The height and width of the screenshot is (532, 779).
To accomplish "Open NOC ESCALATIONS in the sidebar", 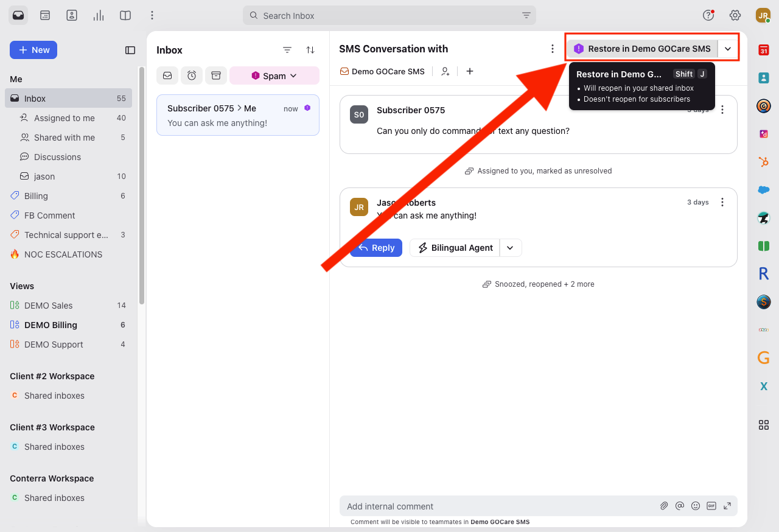I will coord(68,254).
